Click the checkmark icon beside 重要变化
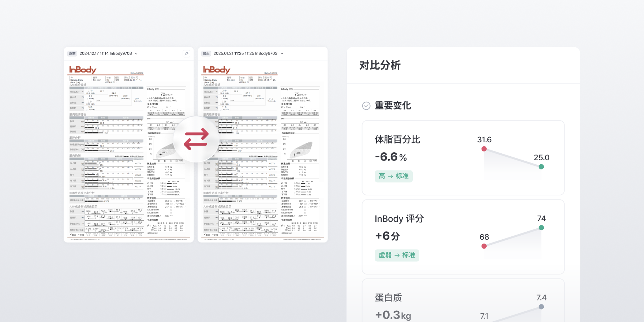This screenshot has height=322, width=644. point(366,106)
